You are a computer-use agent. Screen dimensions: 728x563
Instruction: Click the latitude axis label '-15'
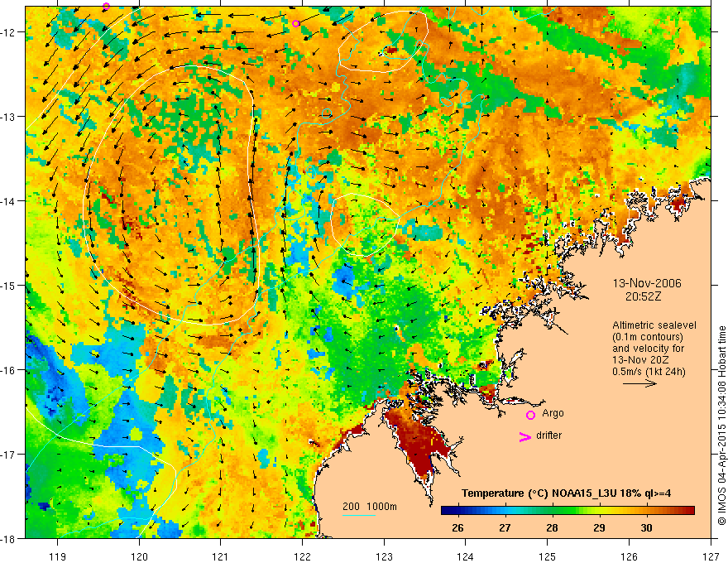coord(10,285)
